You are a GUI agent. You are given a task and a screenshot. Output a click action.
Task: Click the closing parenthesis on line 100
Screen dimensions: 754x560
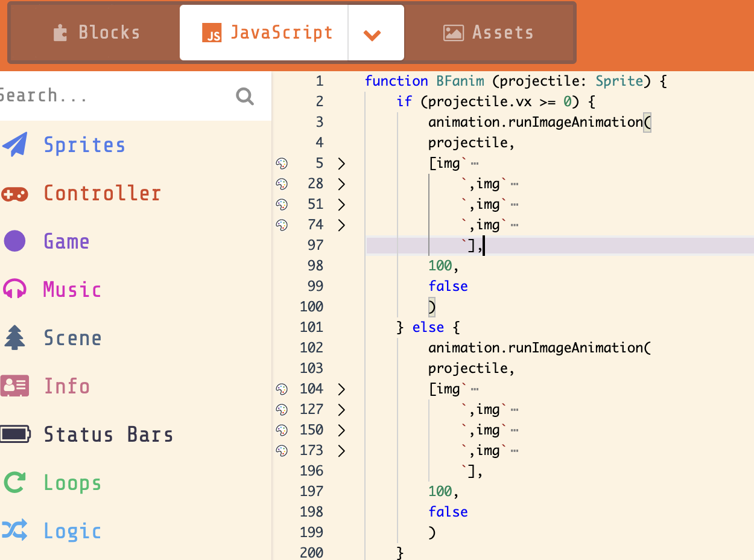[x=432, y=307]
